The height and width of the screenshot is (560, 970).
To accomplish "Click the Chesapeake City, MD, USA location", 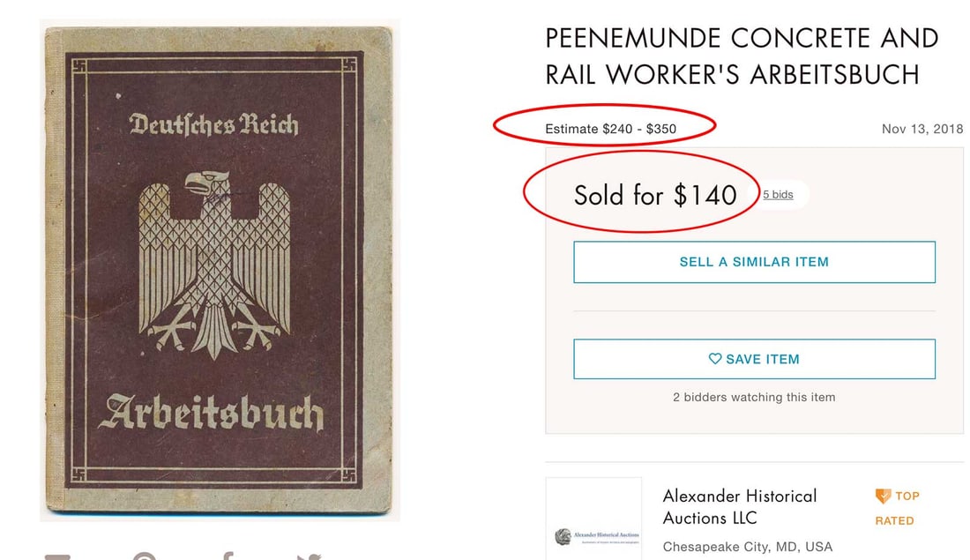I will [748, 546].
